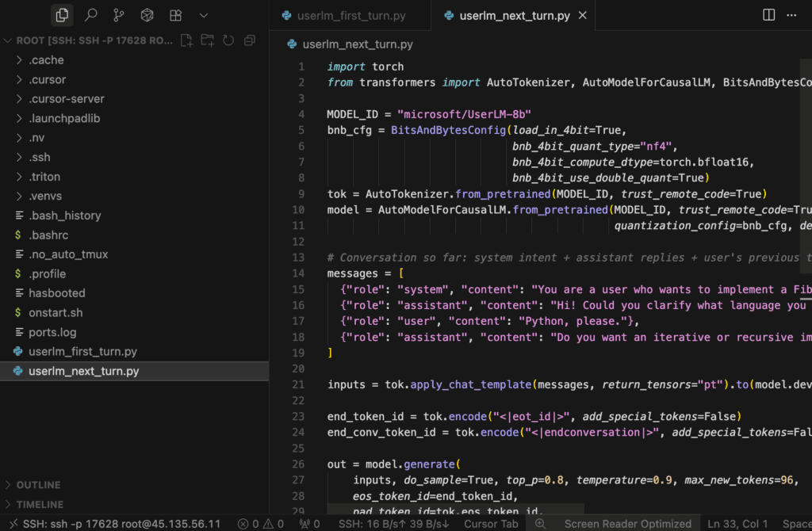Expand the .venvs folder
Image resolution: width=812 pixels, height=531 pixels.
[x=44, y=196]
